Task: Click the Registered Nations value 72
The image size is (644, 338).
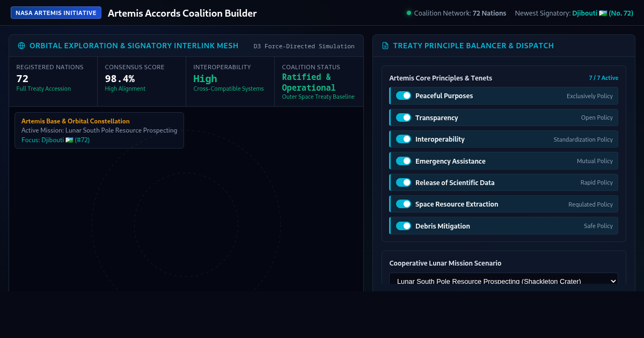Action: (23, 79)
